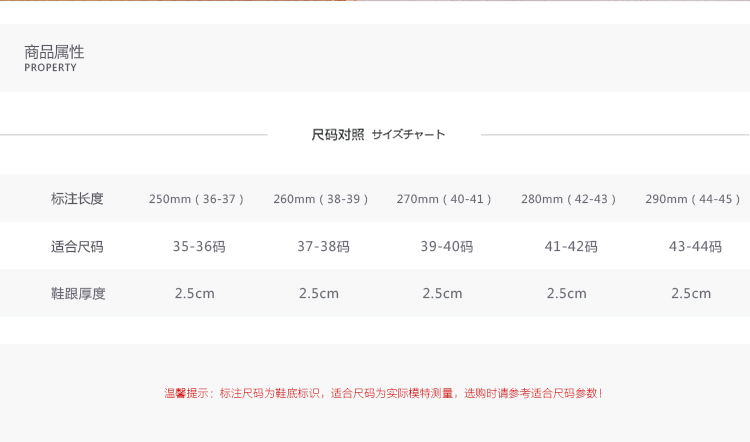This screenshot has height=442, width=750.
Task: Select the 280mm (42-43) length cell
Action: coord(568,199)
